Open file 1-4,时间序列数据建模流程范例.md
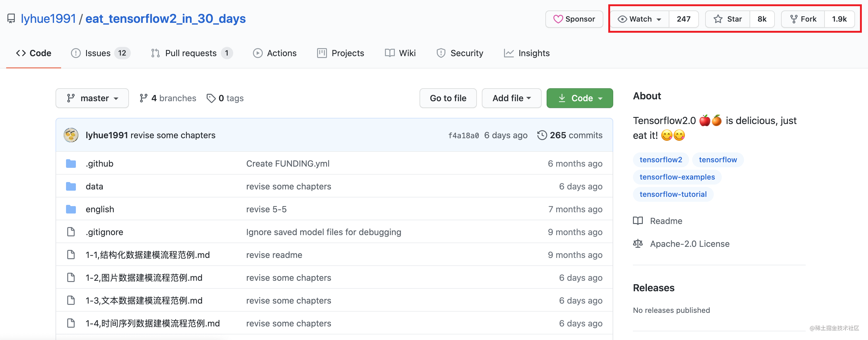Image resolution: width=868 pixels, height=340 pixels. (x=153, y=323)
